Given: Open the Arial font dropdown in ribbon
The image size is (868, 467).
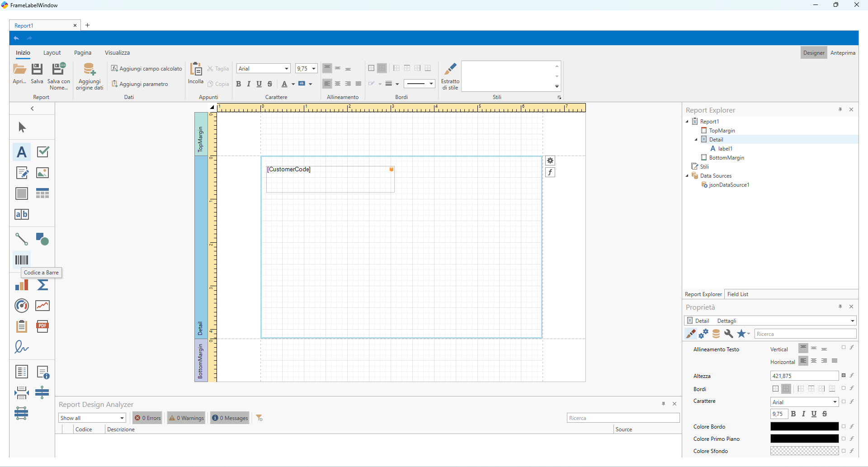Looking at the screenshot, I should point(287,69).
